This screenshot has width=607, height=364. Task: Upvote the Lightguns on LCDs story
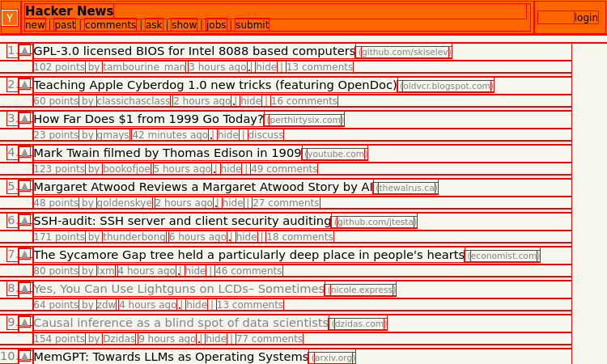[25, 289]
